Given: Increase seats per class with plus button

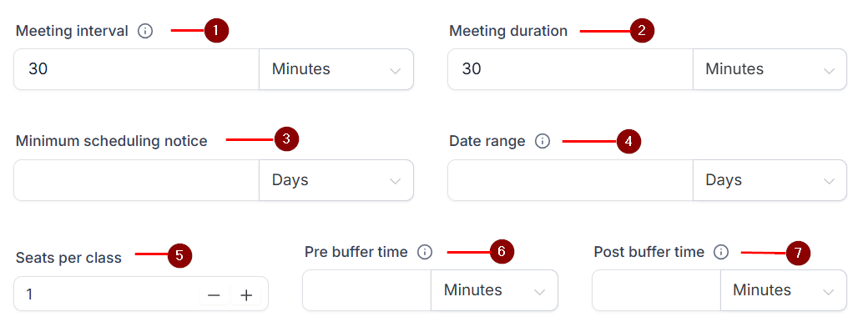Looking at the screenshot, I should [245, 295].
